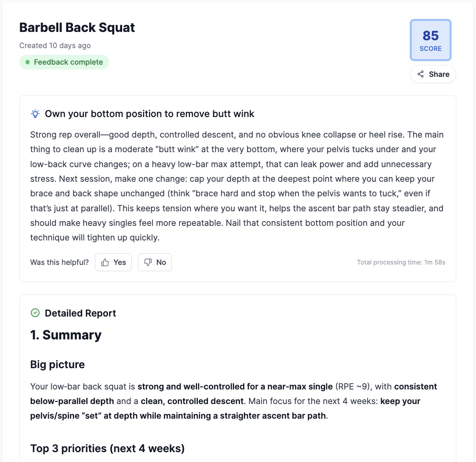Click the Detailed Report heading
This screenshot has width=476, height=462.
tap(80, 313)
